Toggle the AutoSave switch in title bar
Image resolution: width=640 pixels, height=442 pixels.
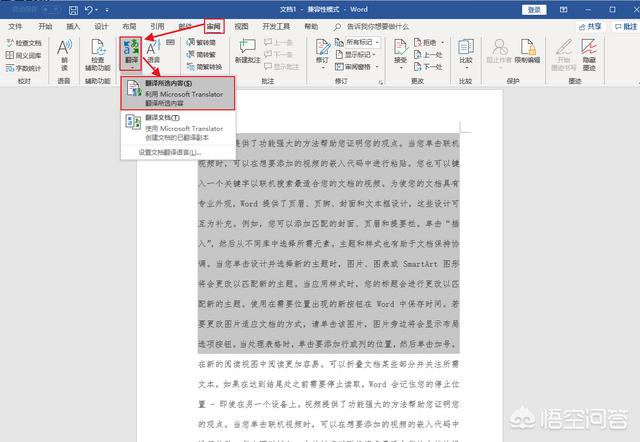coord(51,9)
